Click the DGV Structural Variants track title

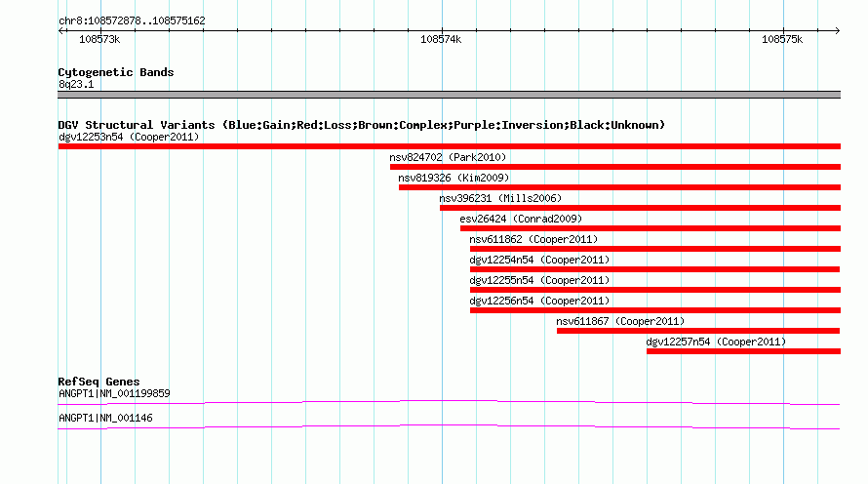[x=361, y=125]
